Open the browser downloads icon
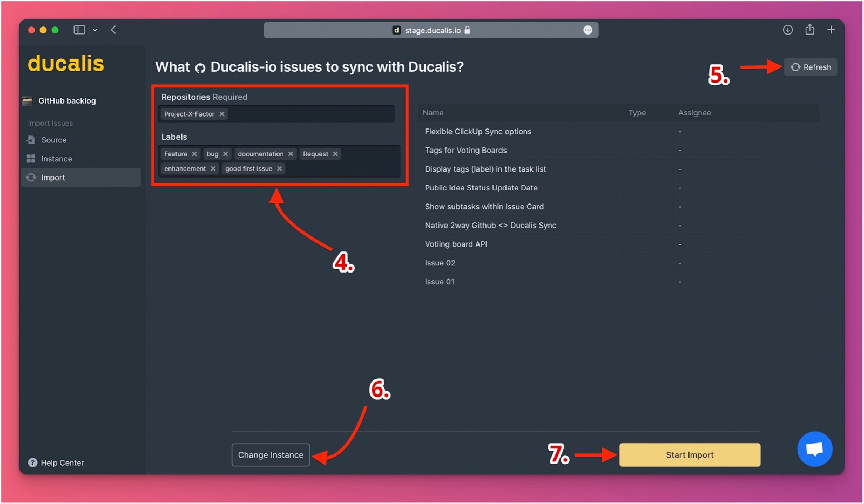The image size is (864, 504). (x=788, y=30)
